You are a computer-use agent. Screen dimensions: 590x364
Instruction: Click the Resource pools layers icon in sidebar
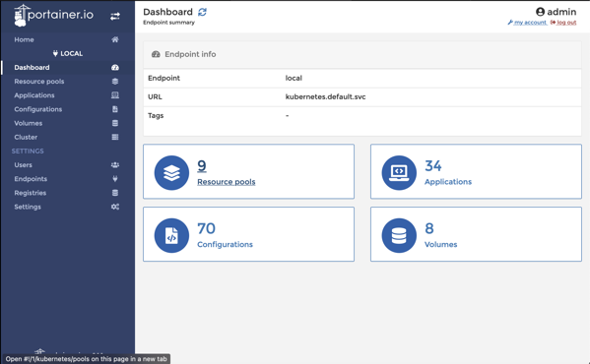[x=115, y=82]
